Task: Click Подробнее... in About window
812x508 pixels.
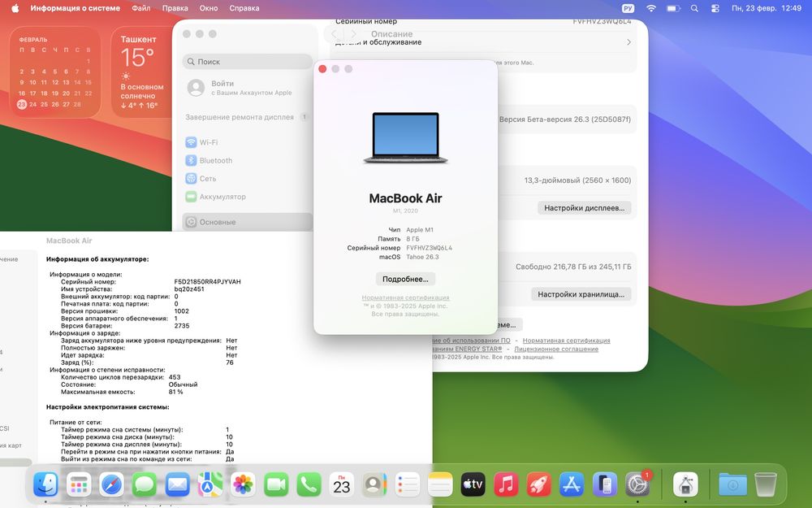Action: 405,279
